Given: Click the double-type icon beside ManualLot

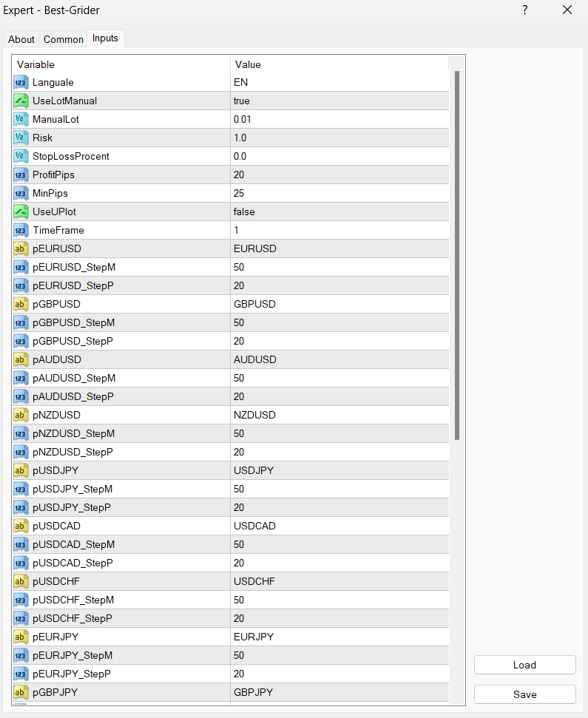Looking at the screenshot, I should [x=21, y=119].
